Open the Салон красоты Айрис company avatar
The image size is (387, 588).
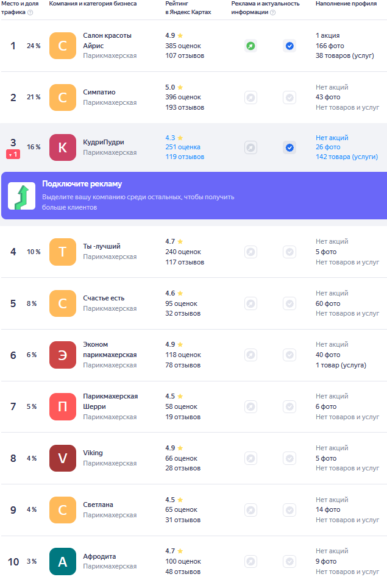click(x=62, y=46)
